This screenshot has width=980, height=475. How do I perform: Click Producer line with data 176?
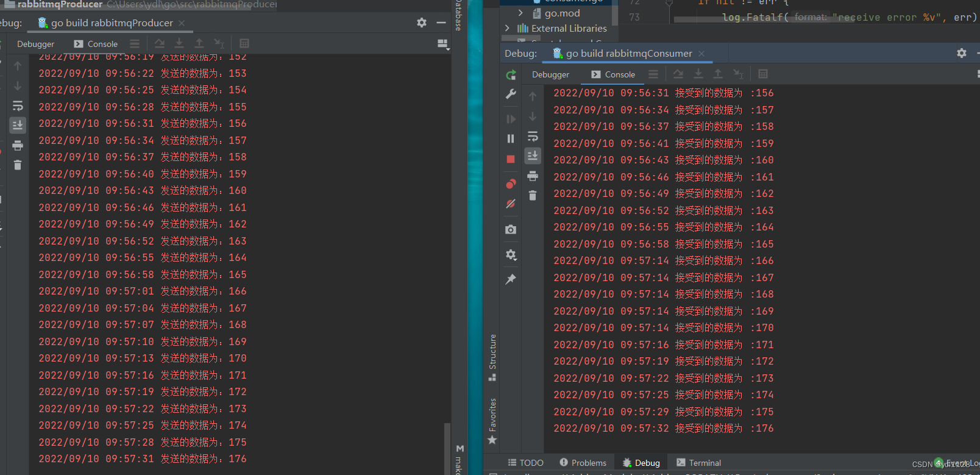(143, 459)
